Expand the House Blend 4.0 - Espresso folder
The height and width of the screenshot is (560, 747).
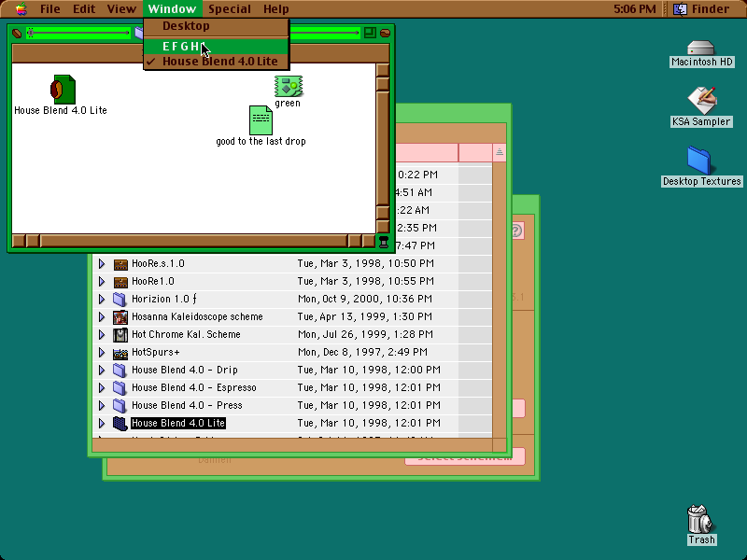[x=102, y=387]
